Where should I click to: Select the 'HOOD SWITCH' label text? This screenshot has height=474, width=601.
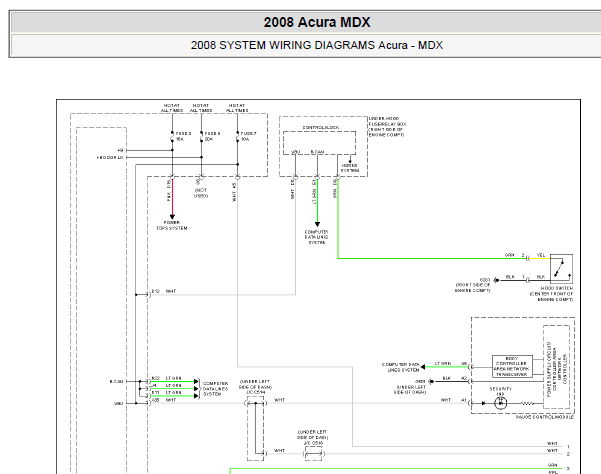557,288
